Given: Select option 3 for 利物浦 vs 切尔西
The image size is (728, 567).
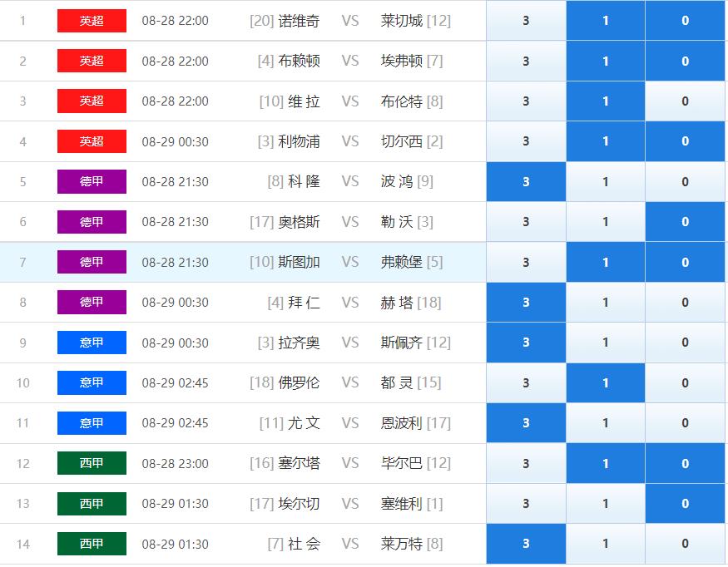Looking at the screenshot, I should click(x=526, y=141).
